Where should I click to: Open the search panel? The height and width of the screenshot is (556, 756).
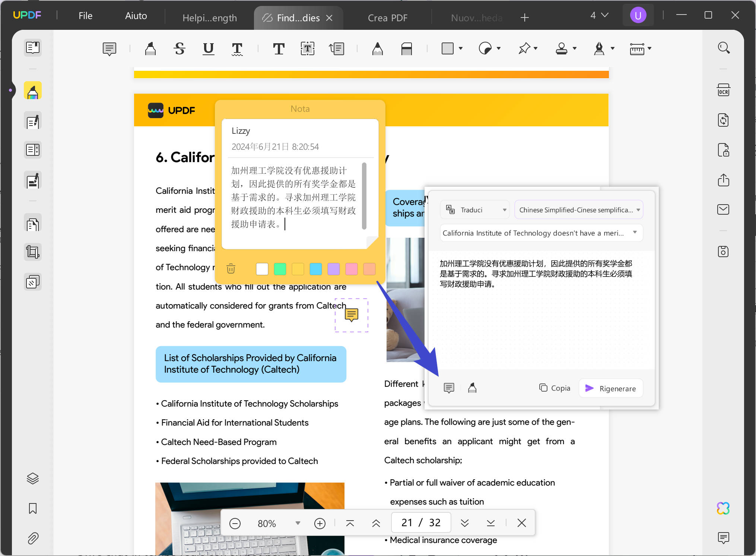(724, 48)
